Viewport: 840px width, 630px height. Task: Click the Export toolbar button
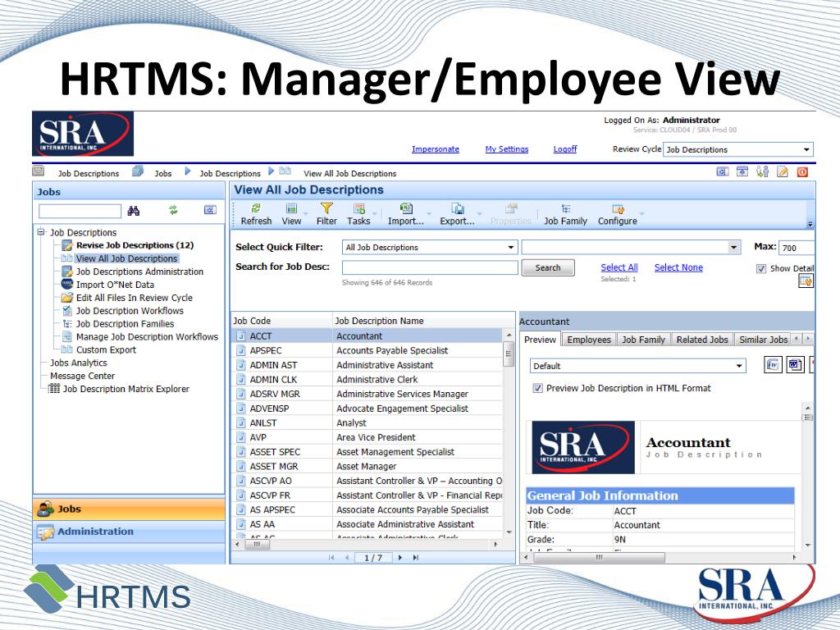[457, 214]
